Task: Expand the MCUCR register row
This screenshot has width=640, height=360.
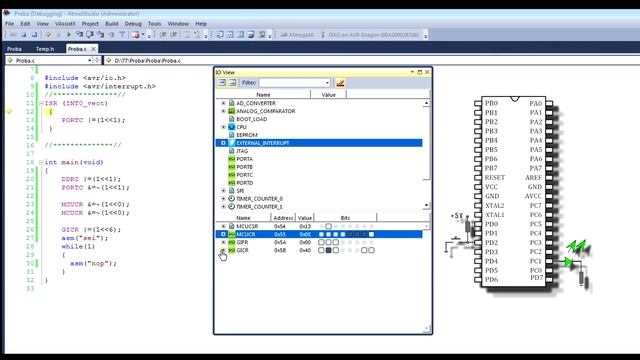Action: click(x=223, y=234)
